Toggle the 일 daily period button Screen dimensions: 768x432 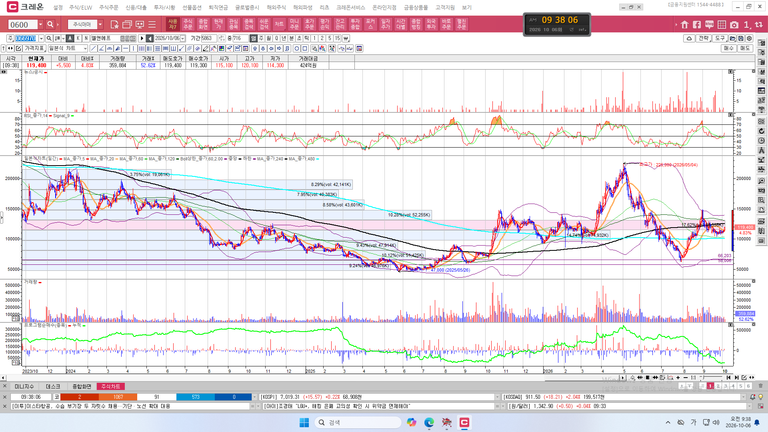(x=253, y=38)
